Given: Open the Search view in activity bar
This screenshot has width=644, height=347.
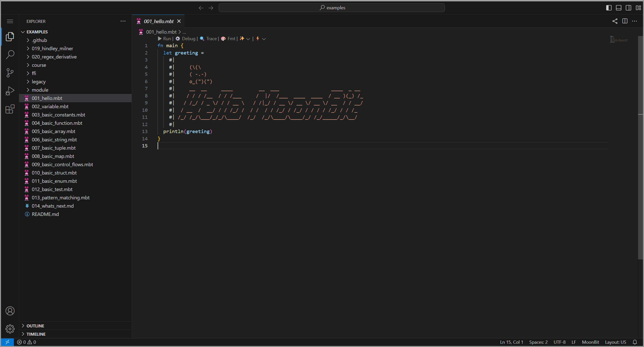Looking at the screenshot, I should [x=10, y=55].
